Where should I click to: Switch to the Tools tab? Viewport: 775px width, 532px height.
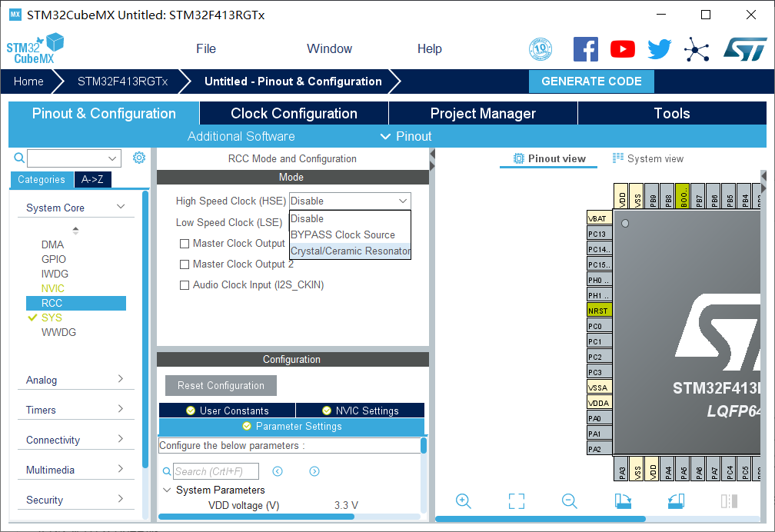point(672,113)
